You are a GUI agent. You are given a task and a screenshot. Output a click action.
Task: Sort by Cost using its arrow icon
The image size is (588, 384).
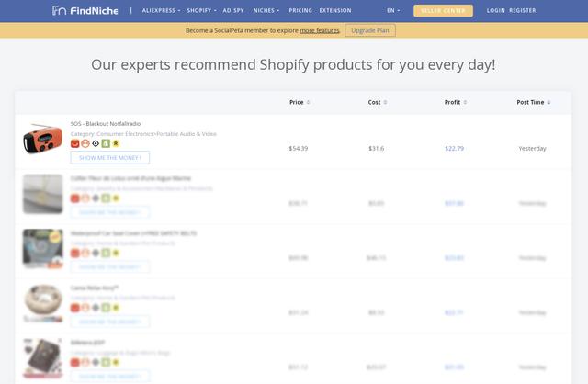[x=385, y=102]
